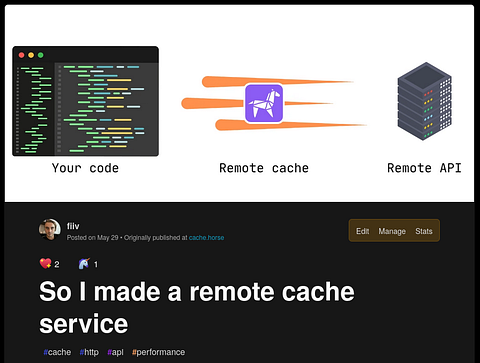480x363 pixels.
Task: Select the #performance tag
Action: click(x=158, y=352)
